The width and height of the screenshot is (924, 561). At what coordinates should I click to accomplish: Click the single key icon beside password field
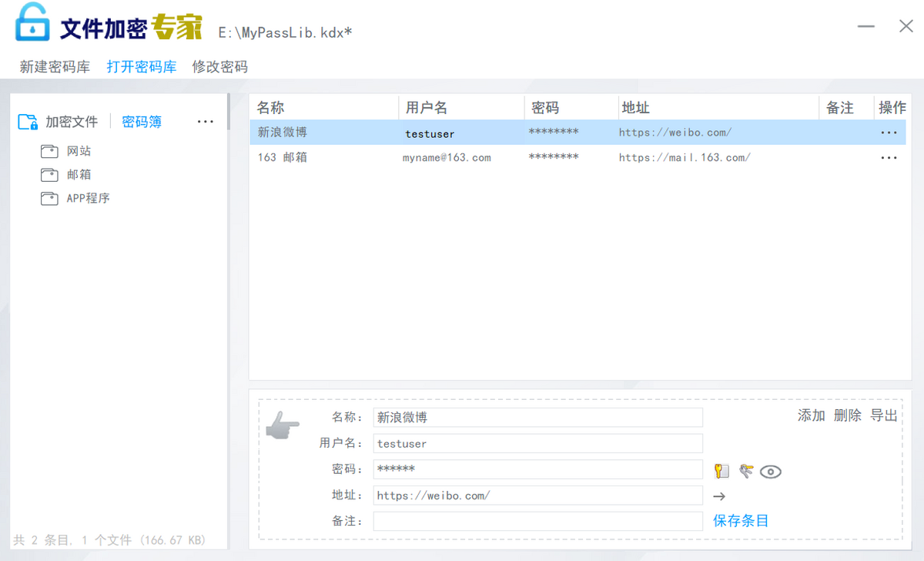tap(721, 472)
